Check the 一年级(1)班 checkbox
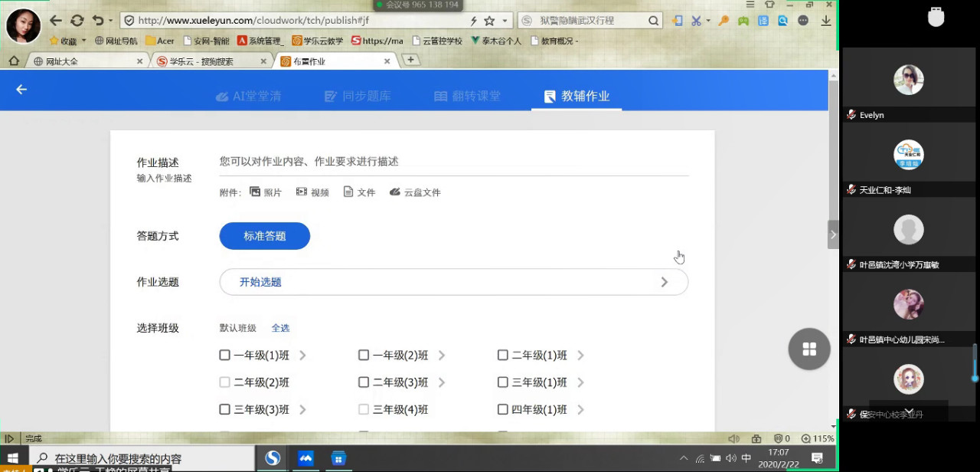The image size is (980, 472). coord(225,356)
